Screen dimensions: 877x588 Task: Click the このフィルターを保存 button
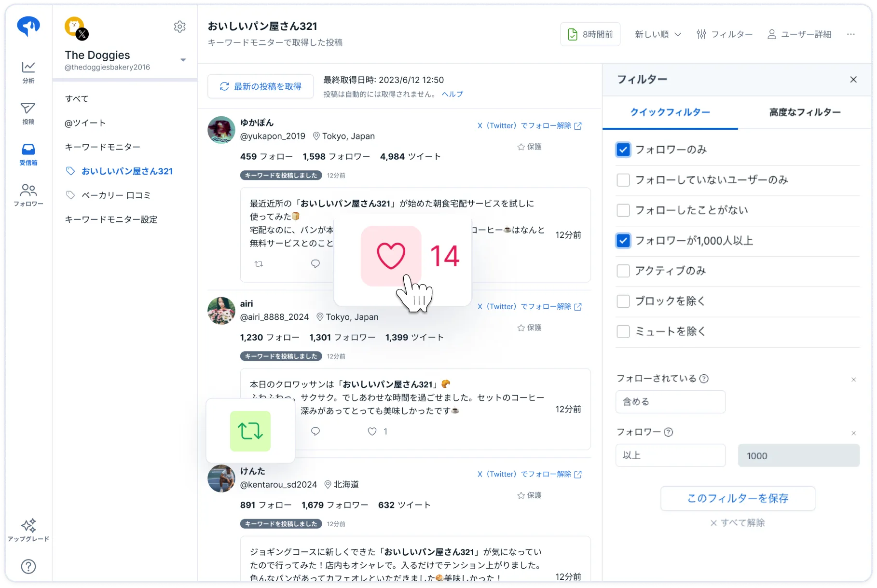738,498
